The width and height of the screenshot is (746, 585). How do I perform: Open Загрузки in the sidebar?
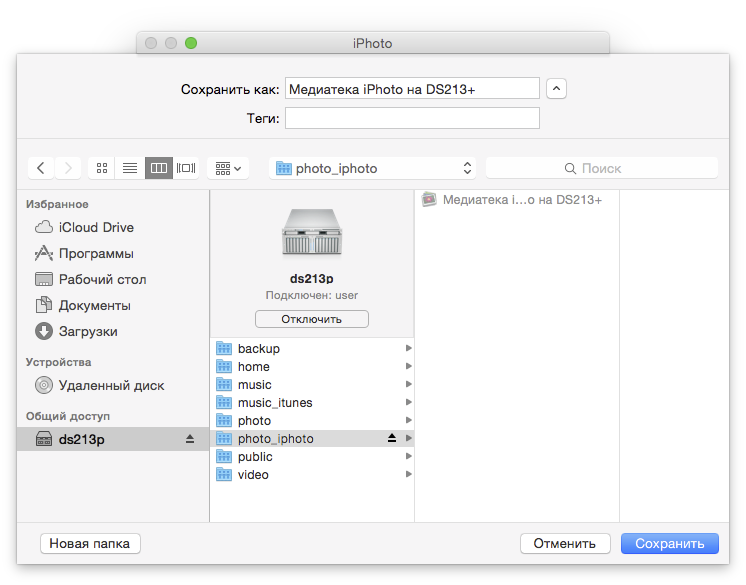[87, 331]
